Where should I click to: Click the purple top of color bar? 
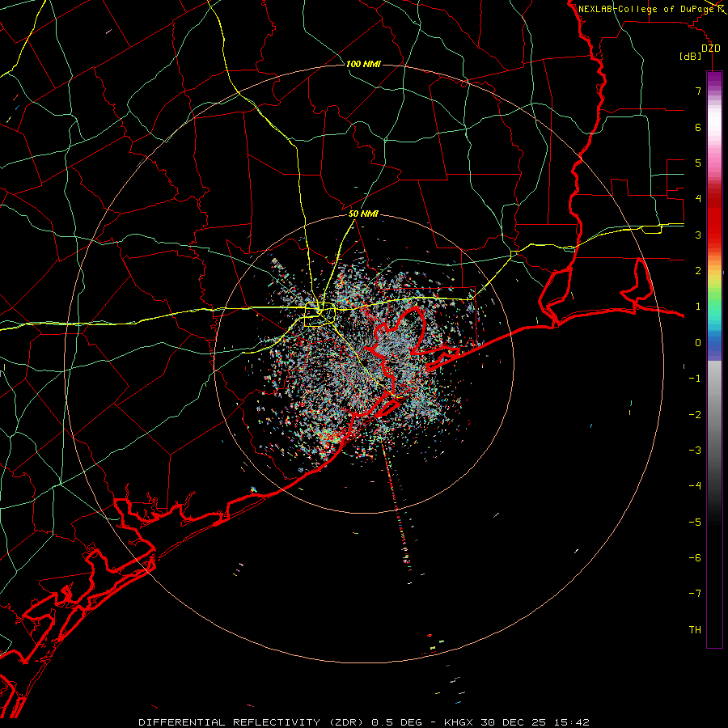click(x=714, y=79)
